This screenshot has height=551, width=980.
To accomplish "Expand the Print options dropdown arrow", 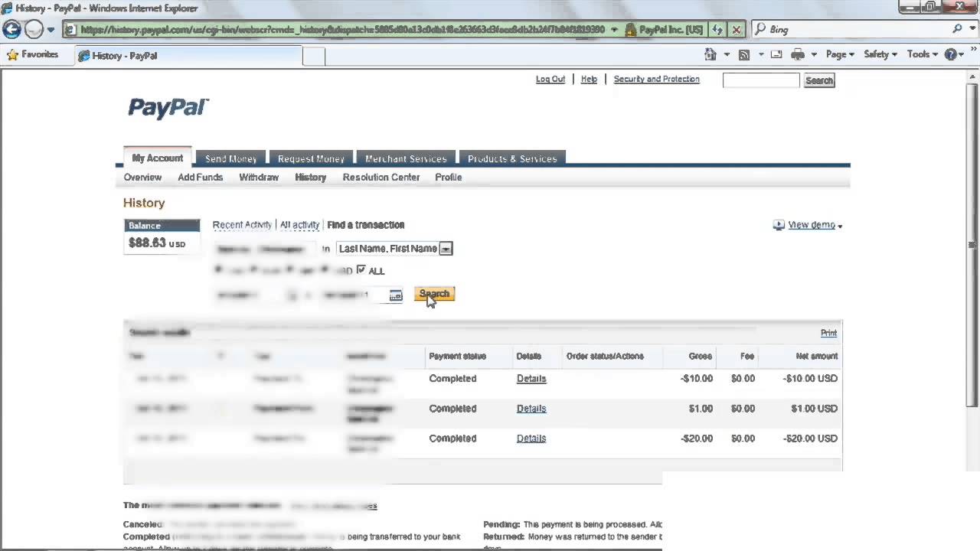I will pyautogui.click(x=814, y=54).
